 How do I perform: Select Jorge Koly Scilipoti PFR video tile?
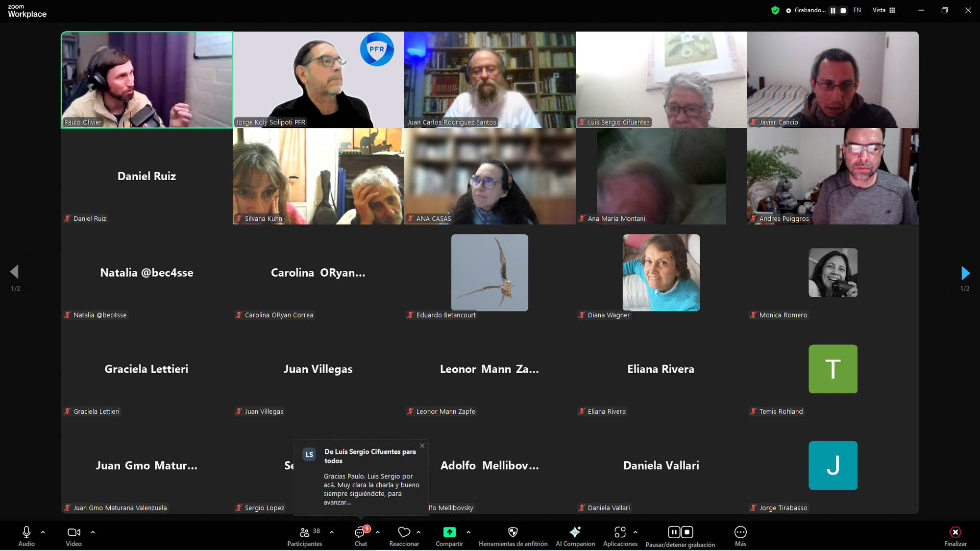tap(318, 80)
